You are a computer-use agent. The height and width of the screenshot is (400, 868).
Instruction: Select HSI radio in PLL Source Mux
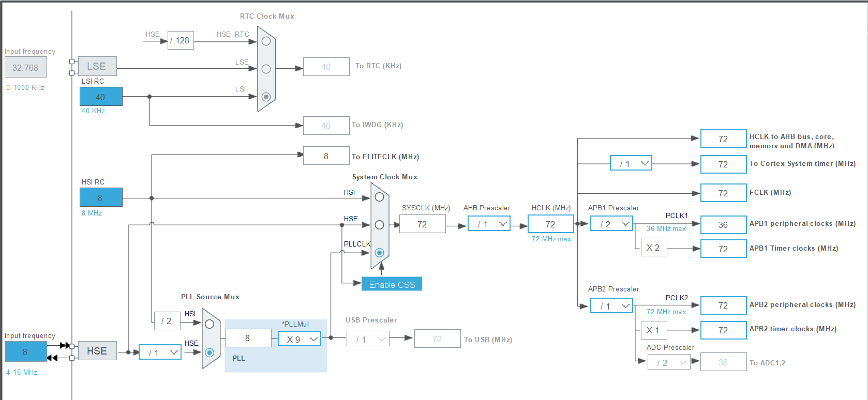(x=209, y=324)
